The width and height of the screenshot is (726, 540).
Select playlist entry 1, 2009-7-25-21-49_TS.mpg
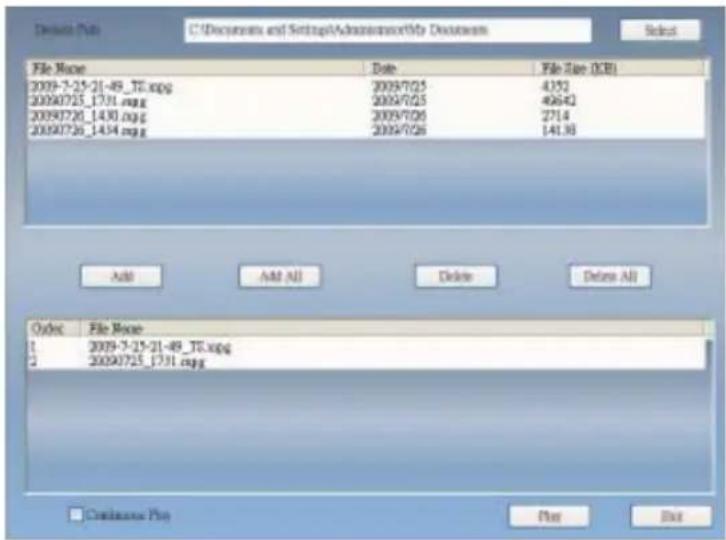click(367, 347)
